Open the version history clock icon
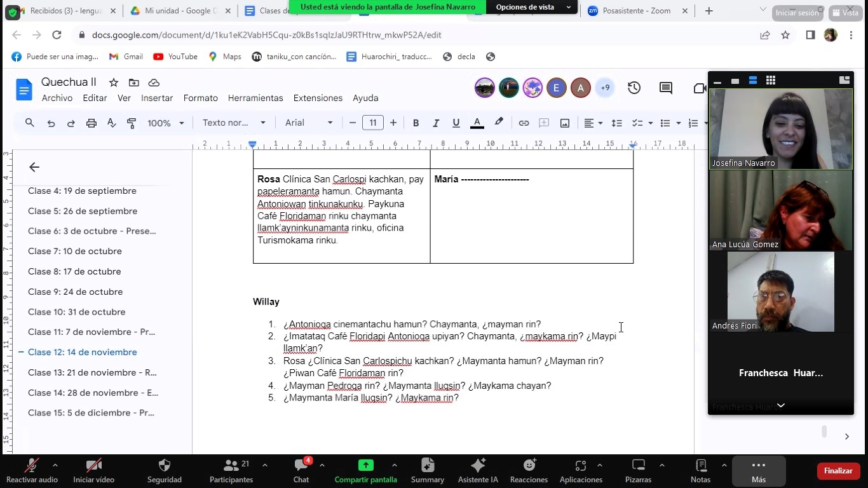 pyautogui.click(x=634, y=88)
